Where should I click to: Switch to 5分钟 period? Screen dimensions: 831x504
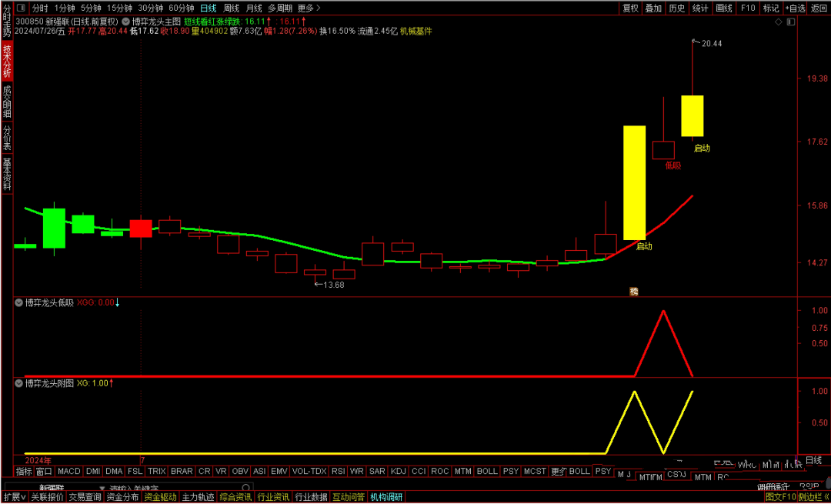pyautogui.click(x=90, y=8)
